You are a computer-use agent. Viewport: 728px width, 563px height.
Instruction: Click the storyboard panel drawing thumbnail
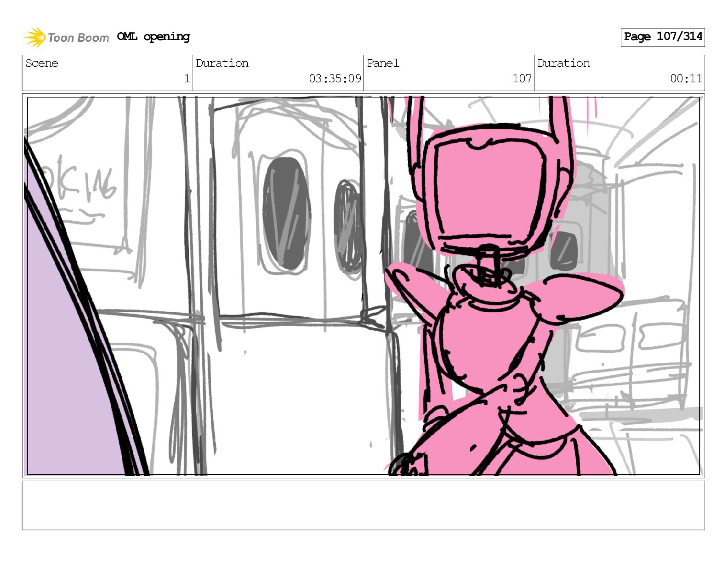pos(364,286)
